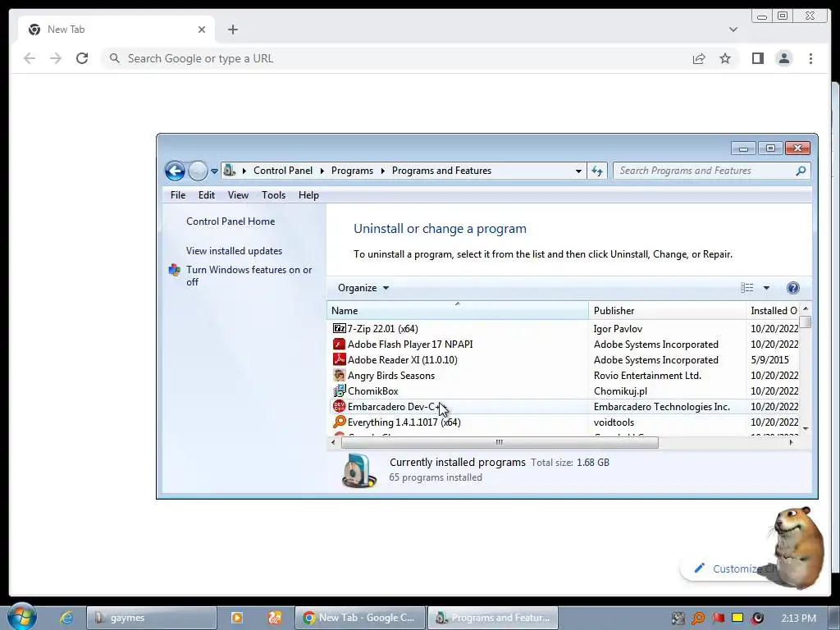Open the Edit menu
Viewport: 840px width, 630px height.
pos(206,195)
